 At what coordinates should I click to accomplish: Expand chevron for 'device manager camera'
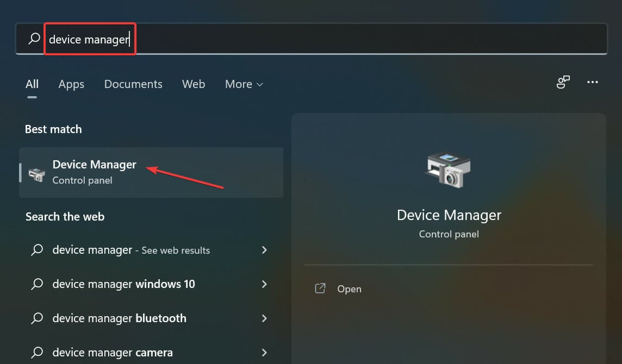coord(264,352)
